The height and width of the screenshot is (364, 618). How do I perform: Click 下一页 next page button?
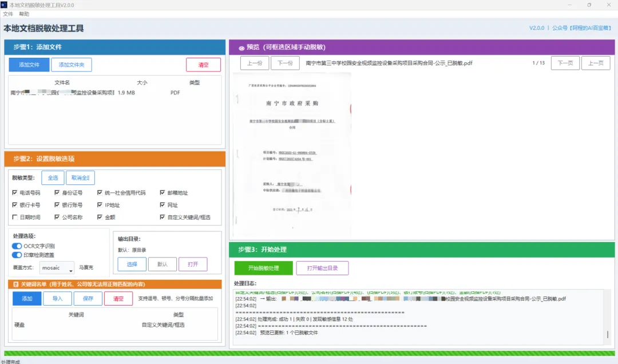coord(565,63)
